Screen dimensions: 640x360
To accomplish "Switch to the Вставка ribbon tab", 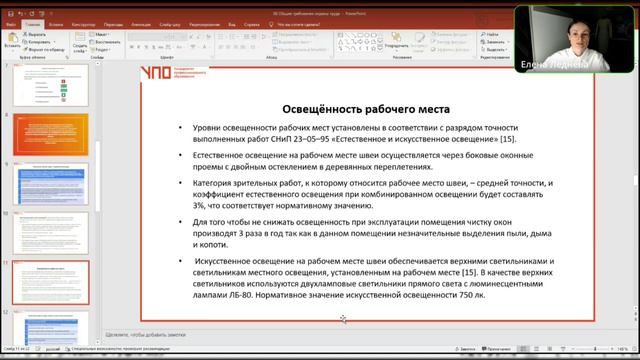I will pos(56,24).
